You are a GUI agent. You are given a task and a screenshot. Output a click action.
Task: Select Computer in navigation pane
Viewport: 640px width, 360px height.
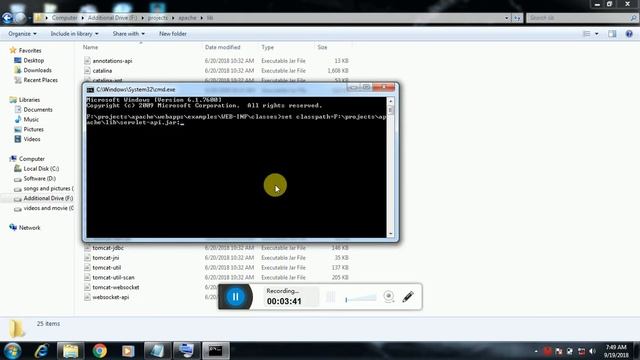31,159
